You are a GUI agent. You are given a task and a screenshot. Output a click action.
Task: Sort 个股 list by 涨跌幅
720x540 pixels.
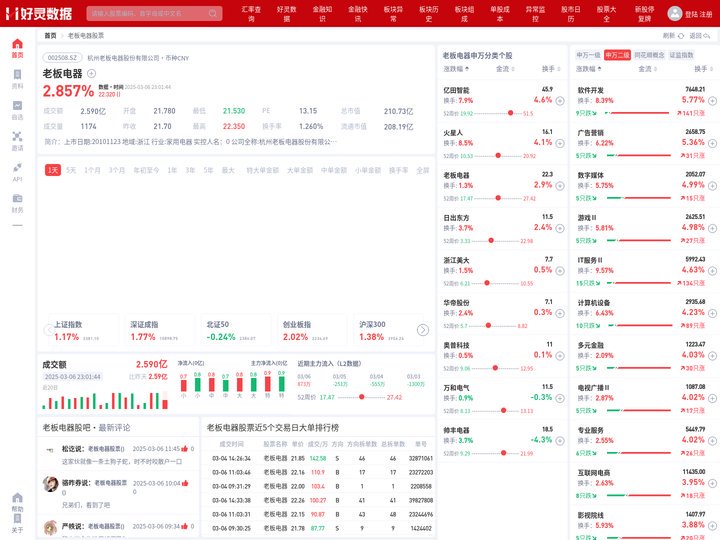tap(456, 69)
